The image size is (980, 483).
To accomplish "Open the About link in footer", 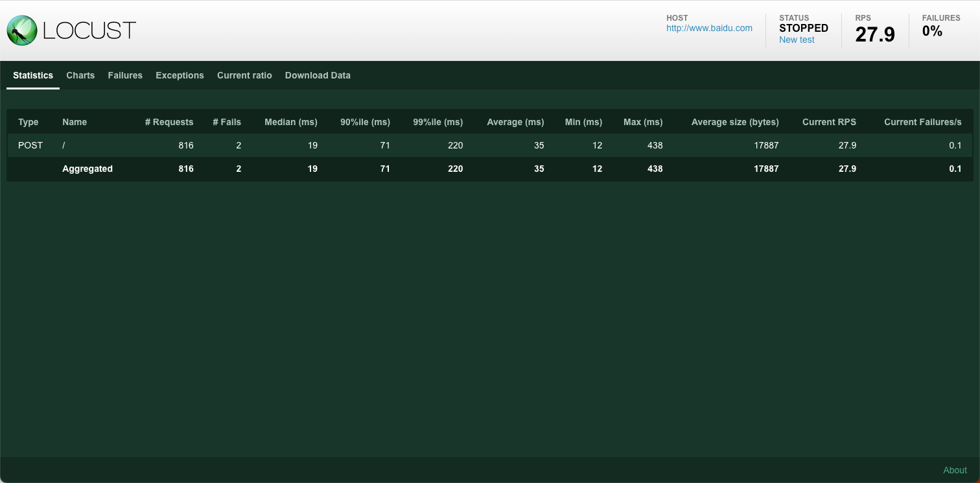I will (955, 470).
